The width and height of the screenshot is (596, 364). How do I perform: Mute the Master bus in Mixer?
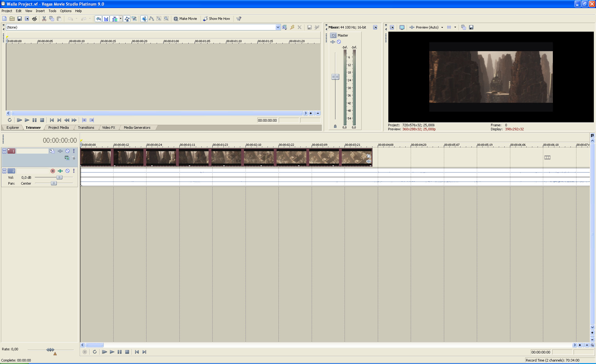(x=339, y=42)
